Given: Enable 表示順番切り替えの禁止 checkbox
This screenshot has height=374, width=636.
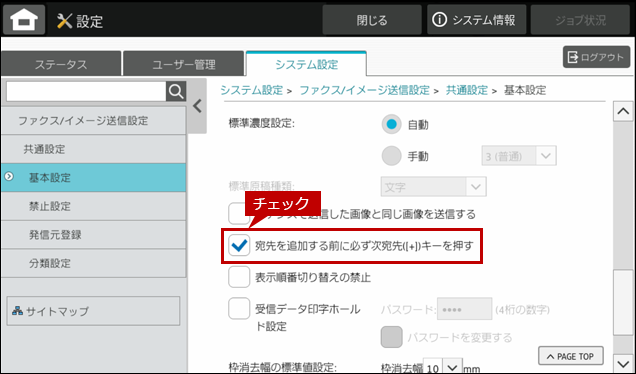Looking at the screenshot, I should tap(239, 277).
